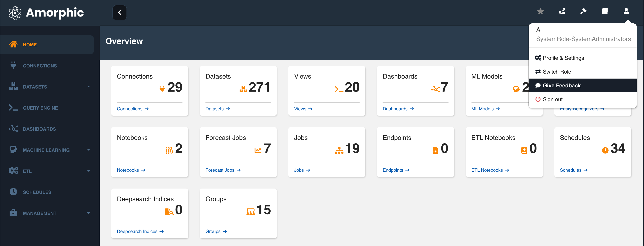
Task: Expand the ETL sidebar submenu
Action: pyautogui.click(x=88, y=171)
